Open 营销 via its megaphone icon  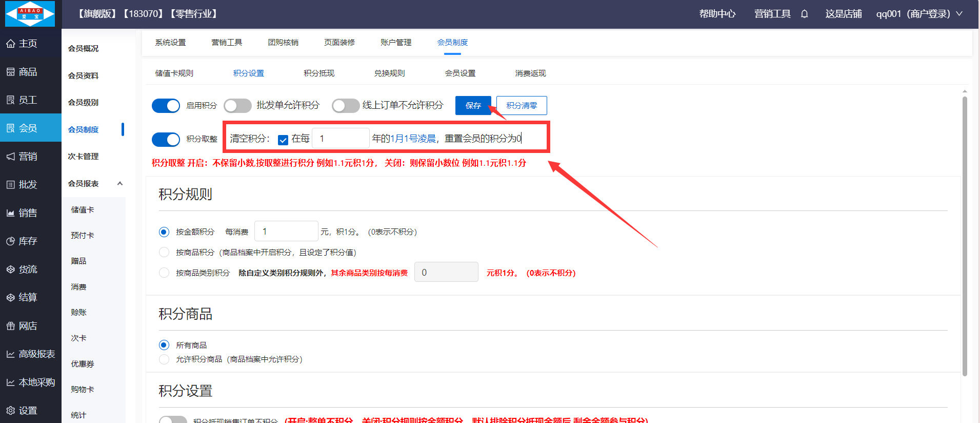(x=10, y=157)
